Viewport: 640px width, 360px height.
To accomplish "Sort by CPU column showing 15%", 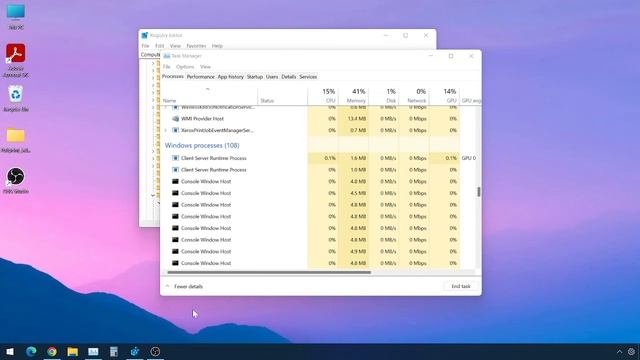I will tap(323, 96).
